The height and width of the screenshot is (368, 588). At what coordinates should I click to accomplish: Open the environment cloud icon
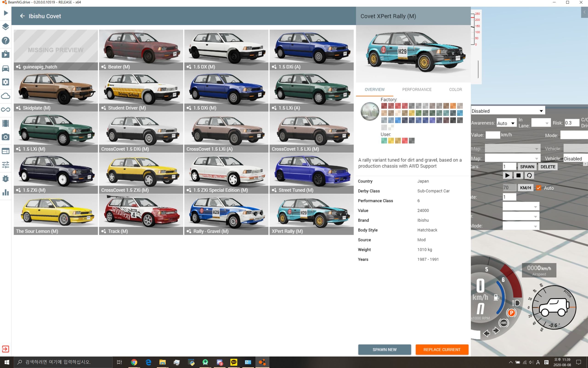click(6, 96)
